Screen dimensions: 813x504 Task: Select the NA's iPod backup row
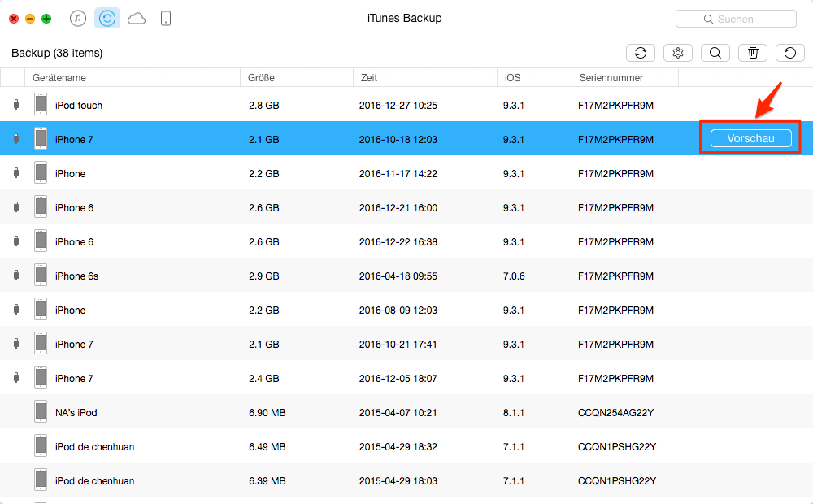[406, 412]
